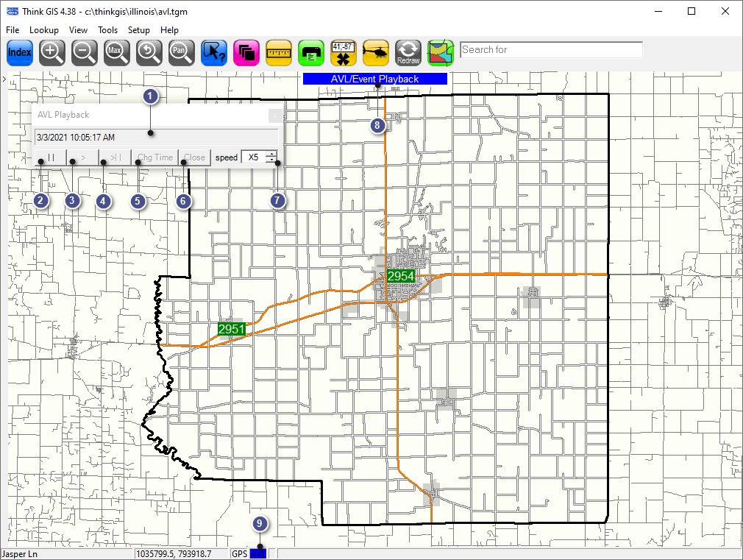
Task: Click the GPS status bar indicator
Action: click(239, 554)
